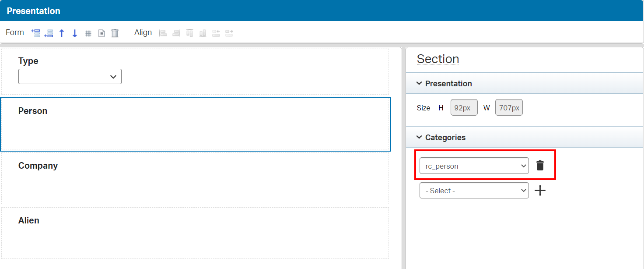Open the - Select - category dropdown
This screenshot has width=644, height=269.
coord(474,190)
